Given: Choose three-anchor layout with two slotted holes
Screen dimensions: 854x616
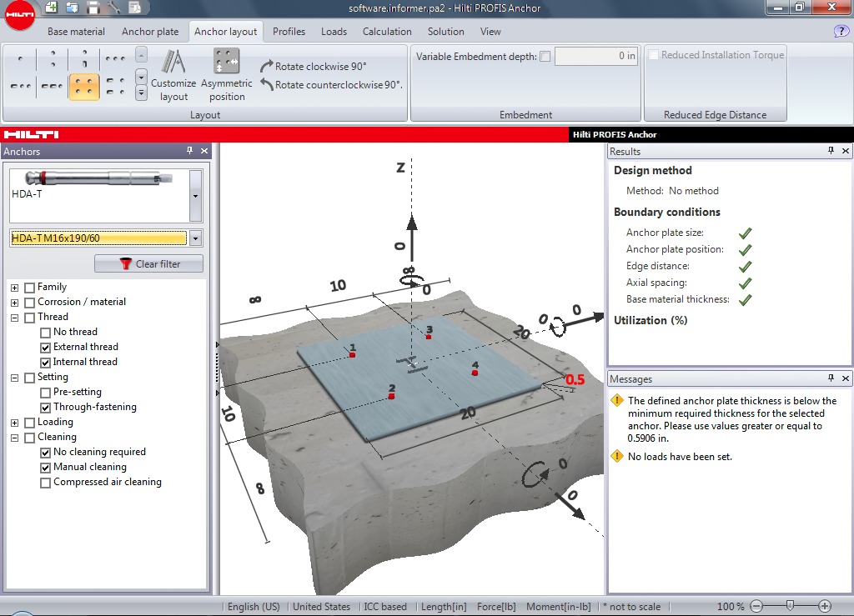Looking at the screenshot, I should pos(53,87).
